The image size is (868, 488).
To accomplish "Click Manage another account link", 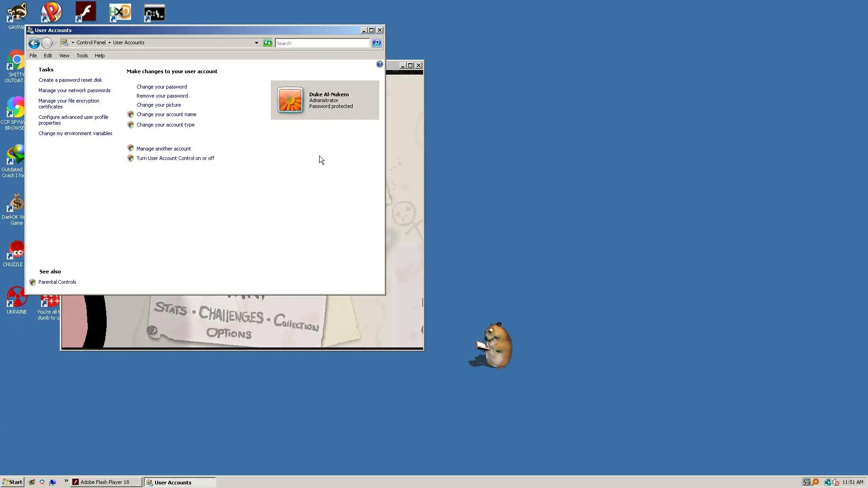I will point(164,149).
